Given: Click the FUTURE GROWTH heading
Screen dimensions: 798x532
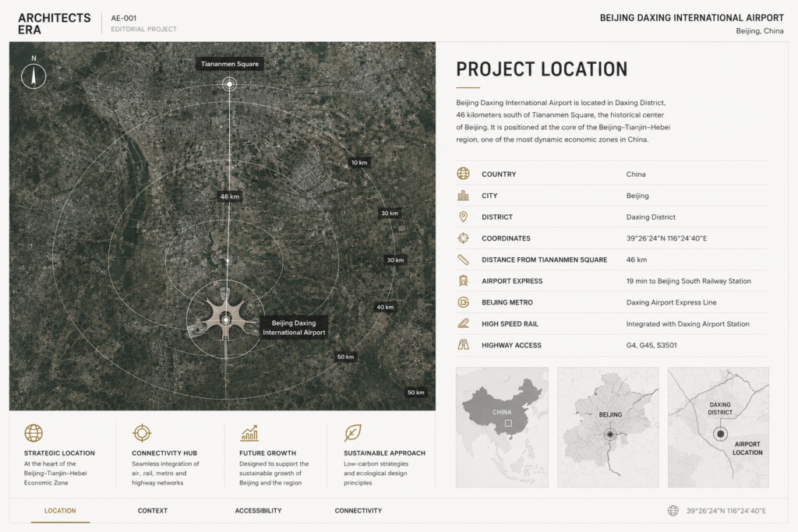Looking at the screenshot, I should pos(268,453).
